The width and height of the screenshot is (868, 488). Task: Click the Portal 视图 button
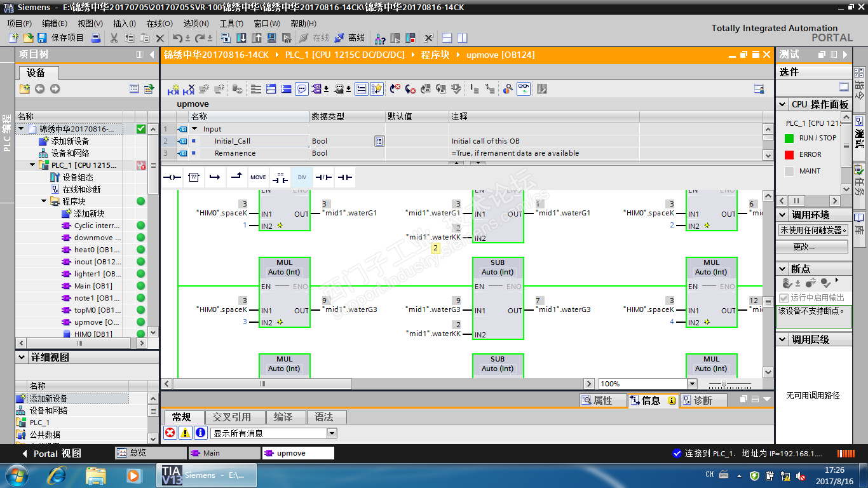[51, 454]
